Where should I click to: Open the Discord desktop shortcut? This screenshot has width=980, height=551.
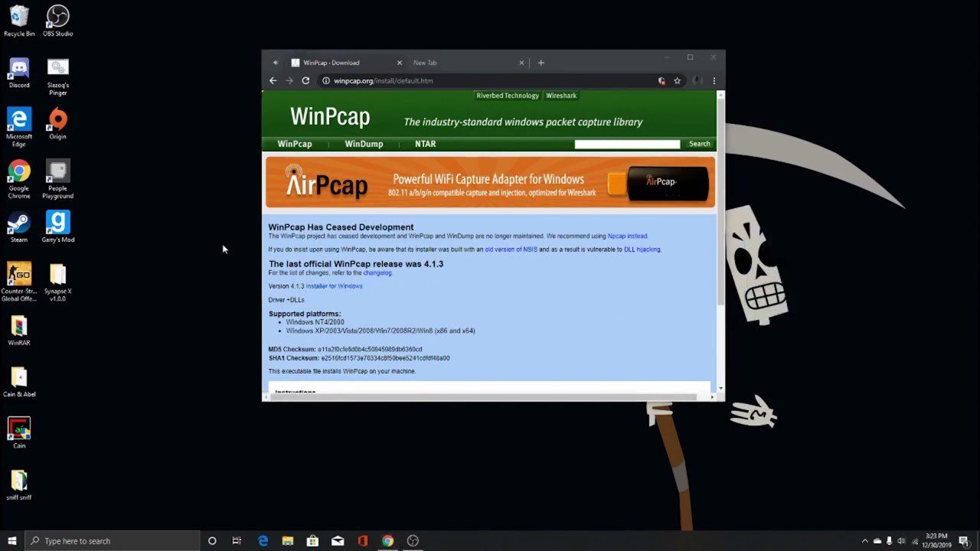19,67
